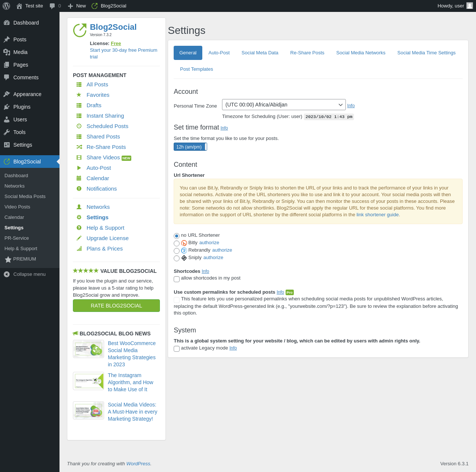Switch to the General tab
The image size is (476, 472).
pyautogui.click(x=188, y=53)
